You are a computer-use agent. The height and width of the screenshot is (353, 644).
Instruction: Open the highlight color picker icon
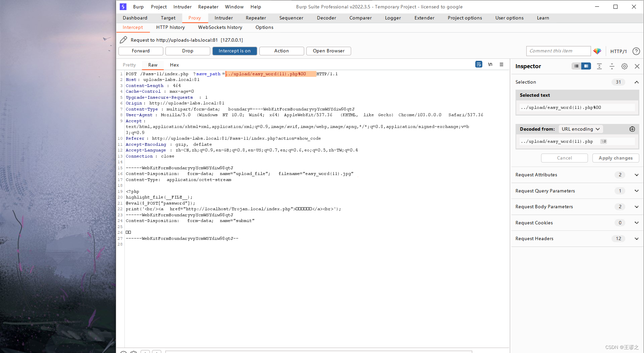(x=597, y=51)
